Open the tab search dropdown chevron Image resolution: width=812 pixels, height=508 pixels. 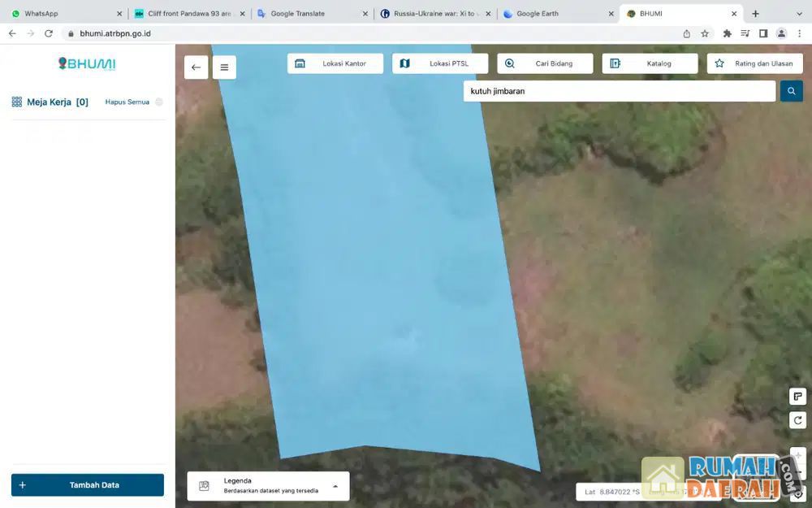[x=799, y=14]
